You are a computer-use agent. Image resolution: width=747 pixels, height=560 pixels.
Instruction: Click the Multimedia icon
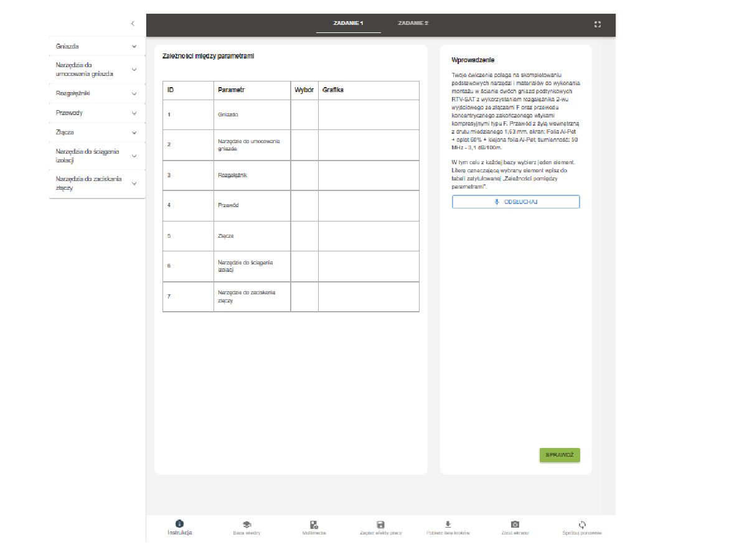click(x=314, y=525)
